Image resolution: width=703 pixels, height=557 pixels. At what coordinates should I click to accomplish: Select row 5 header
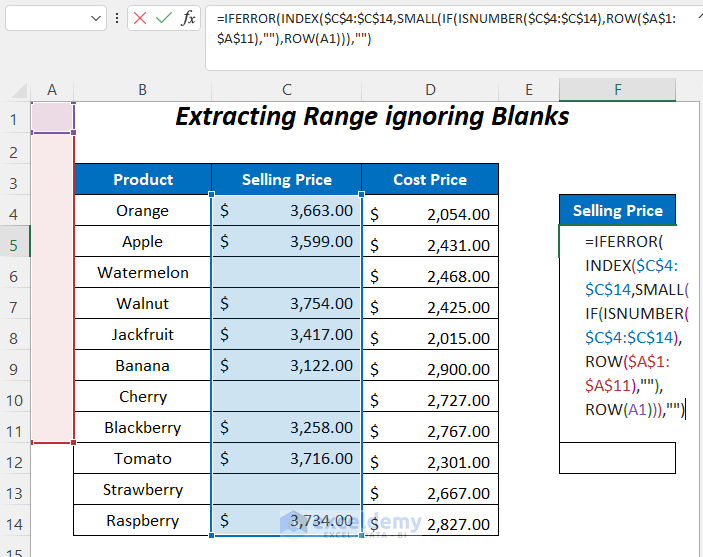click(14, 243)
